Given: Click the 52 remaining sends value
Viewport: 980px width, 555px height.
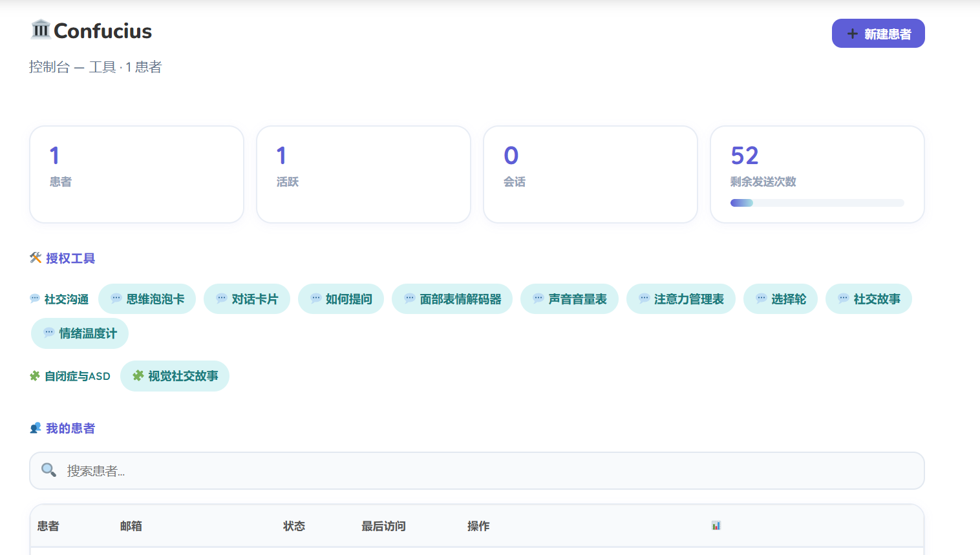Looking at the screenshot, I should [x=745, y=156].
